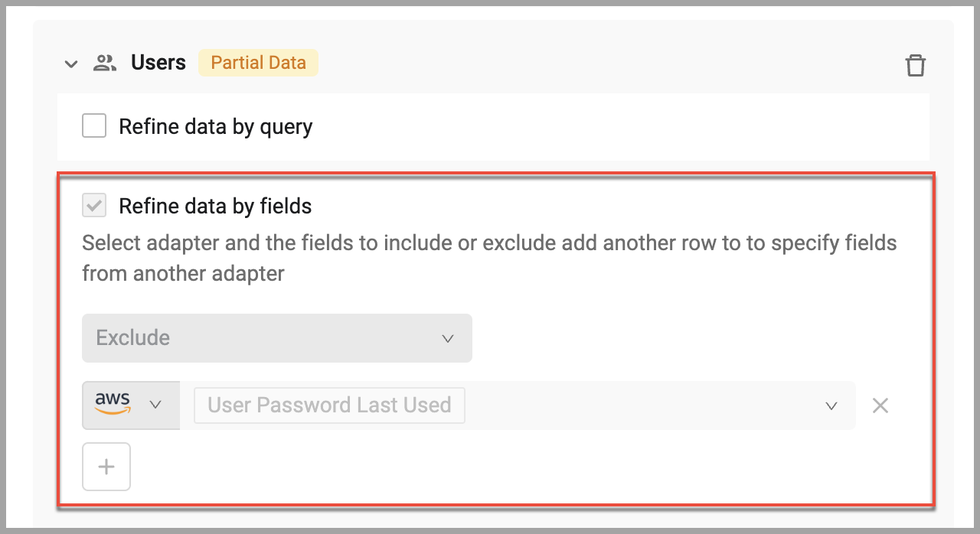Click the Exclude text in the dropdown
This screenshot has width=980, height=534.
click(133, 338)
